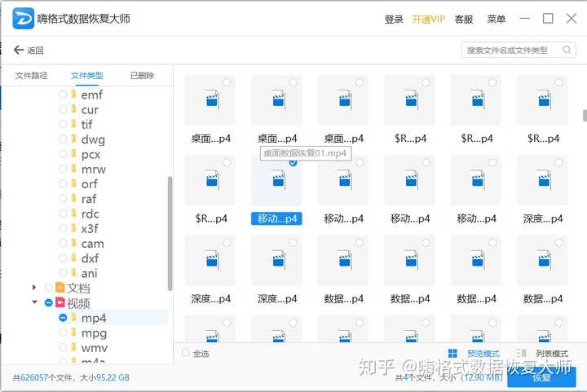Image resolution: width=587 pixels, height=392 pixels.
Task: Select the ani tree item
Action: (89, 273)
